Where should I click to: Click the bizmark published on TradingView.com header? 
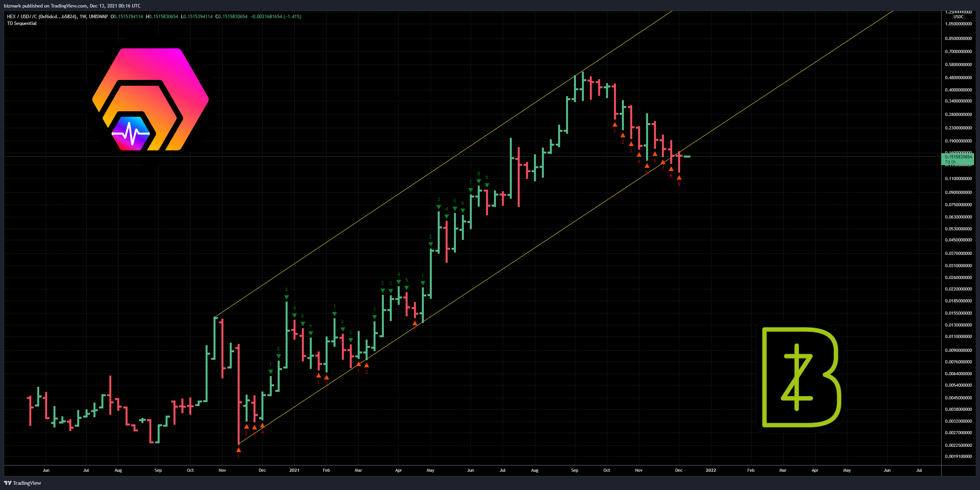[72, 6]
